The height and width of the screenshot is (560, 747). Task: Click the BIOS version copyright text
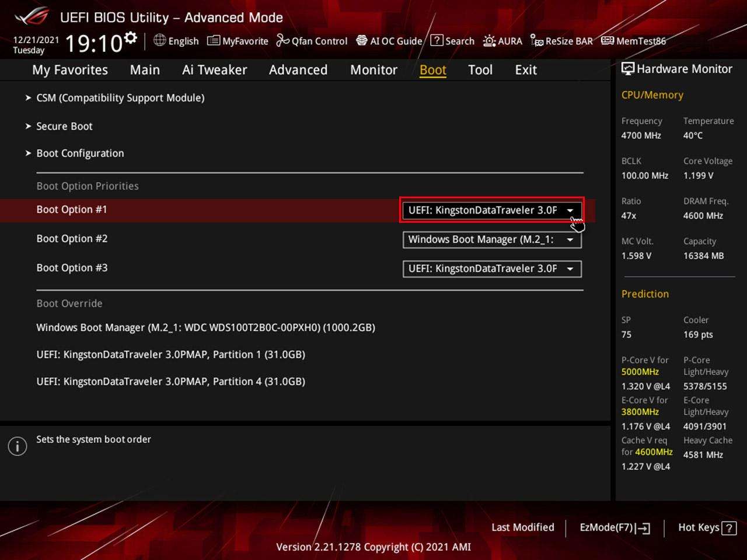coord(373,547)
